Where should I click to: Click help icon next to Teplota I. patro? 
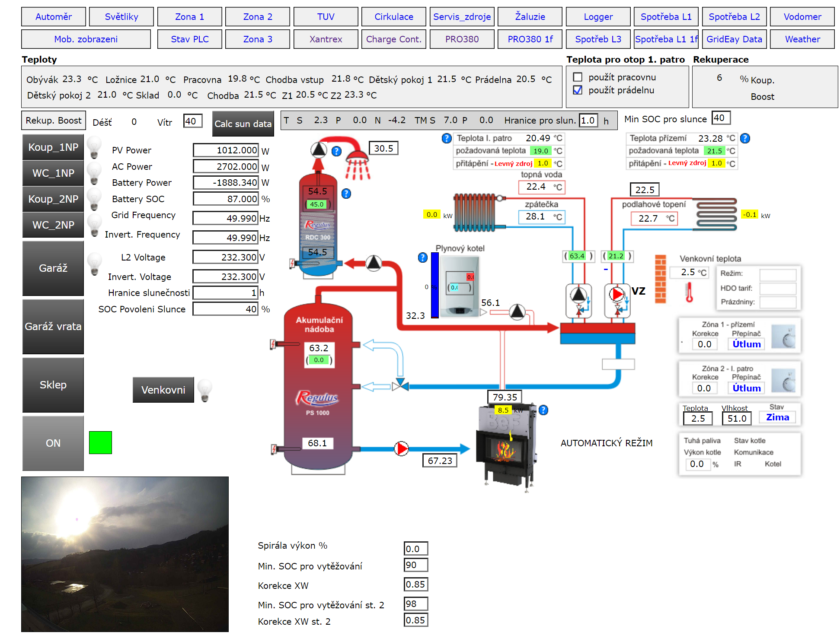(x=447, y=138)
